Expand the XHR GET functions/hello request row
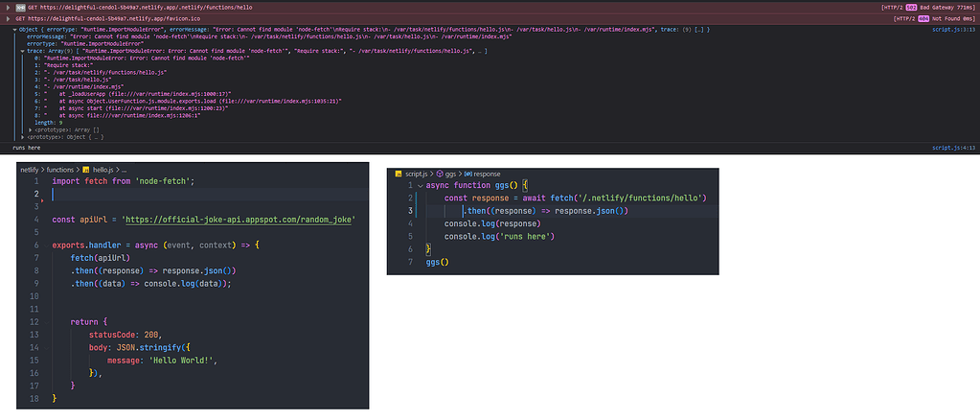Screen dimensions: 980x420 [x=8, y=7]
